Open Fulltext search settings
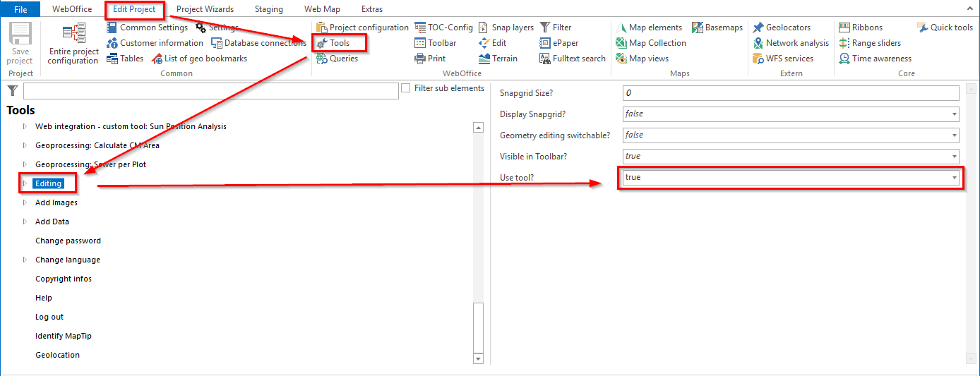The width and height of the screenshot is (980, 376). pos(573,59)
